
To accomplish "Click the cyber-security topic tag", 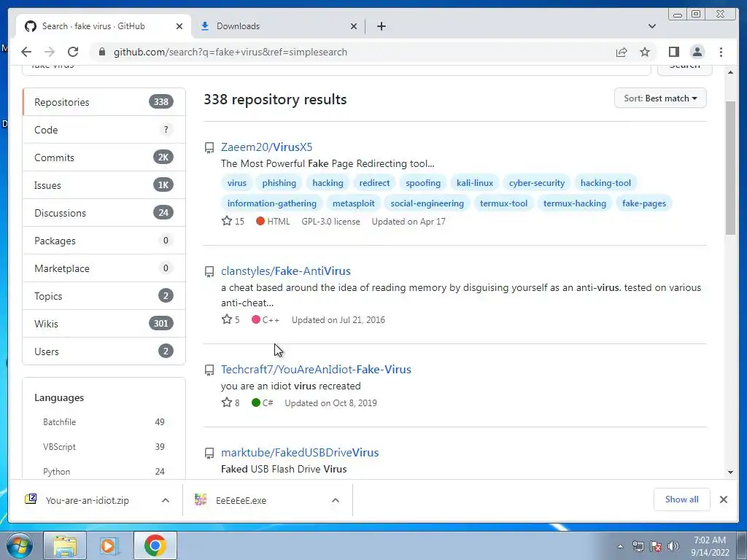I will (536, 183).
